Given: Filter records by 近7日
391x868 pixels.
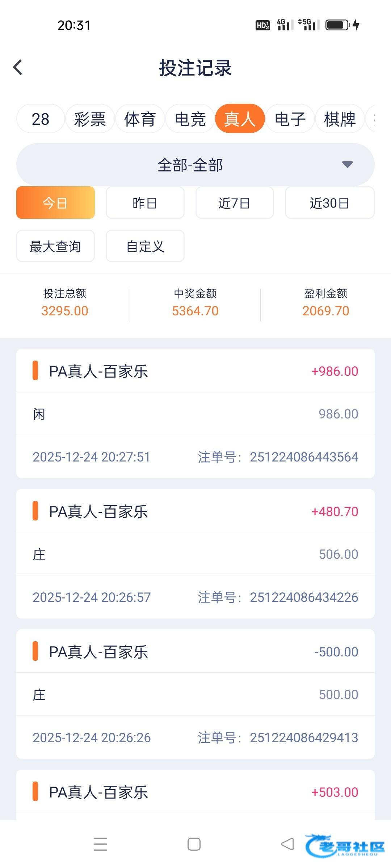Looking at the screenshot, I should (234, 203).
